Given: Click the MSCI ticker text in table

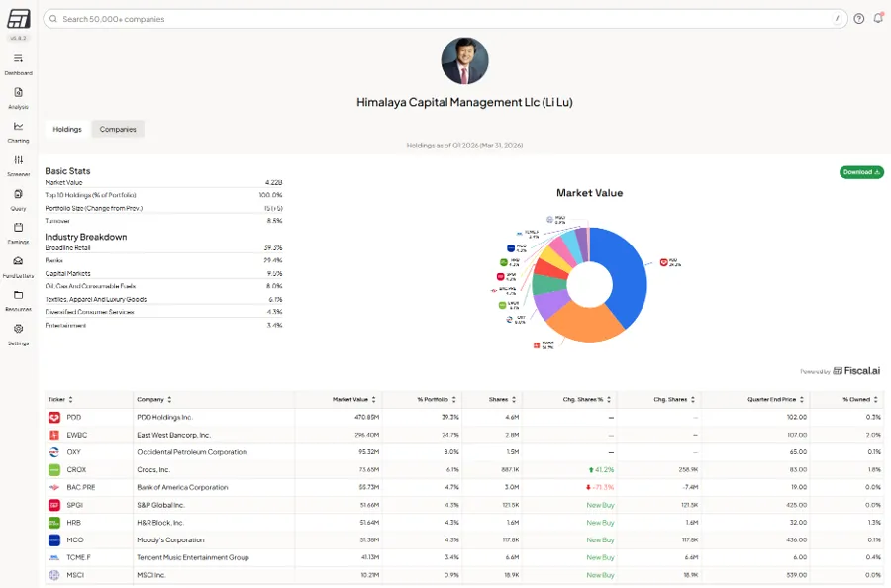Looking at the screenshot, I should 75,575.
